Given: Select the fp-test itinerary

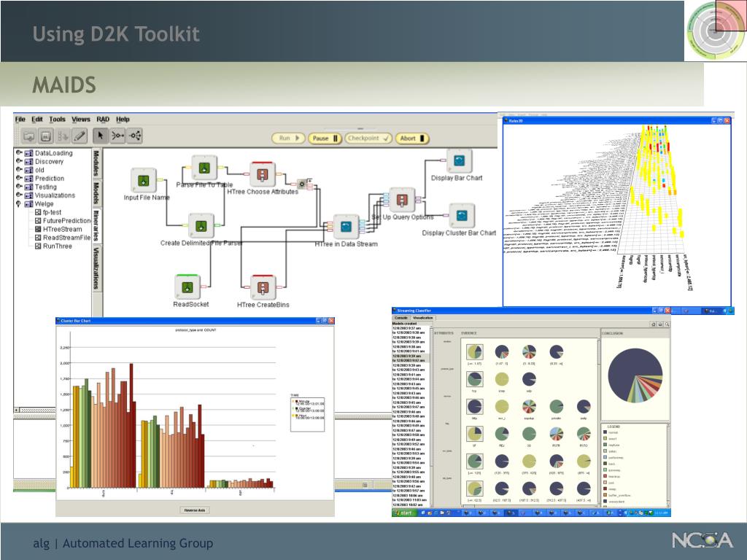Looking at the screenshot, I should 48,212.
